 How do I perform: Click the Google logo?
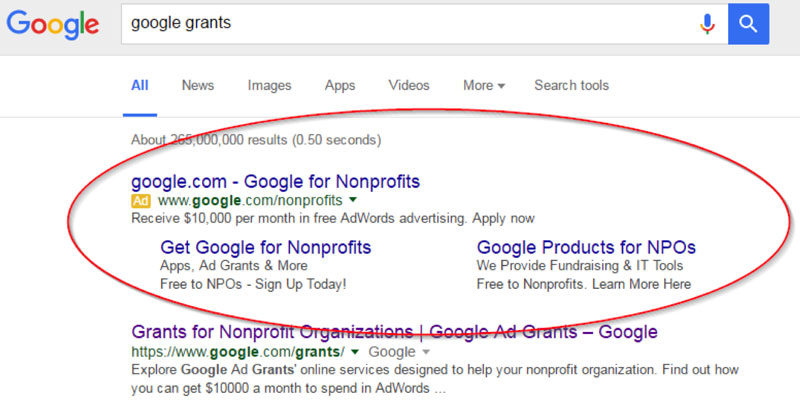click(x=53, y=24)
